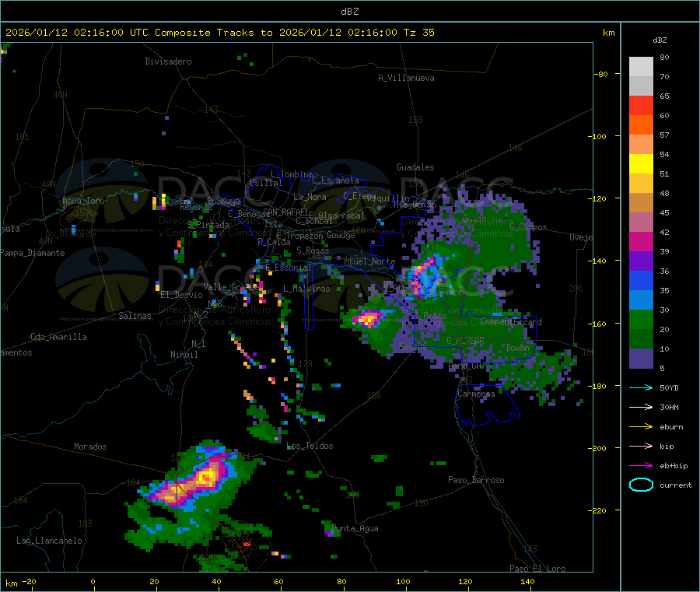This screenshot has height=592, width=700.
Task: Click the small red marker near the map's bottom edge
Action: [x=247, y=545]
